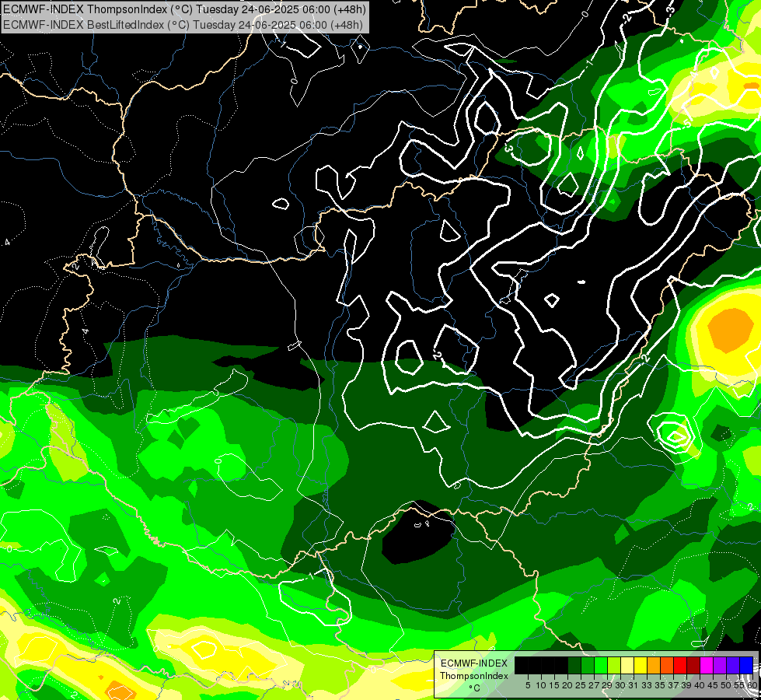Pick the medium green 25–27 legend swatch
The height and width of the screenshot is (700, 761).
click(x=588, y=665)
